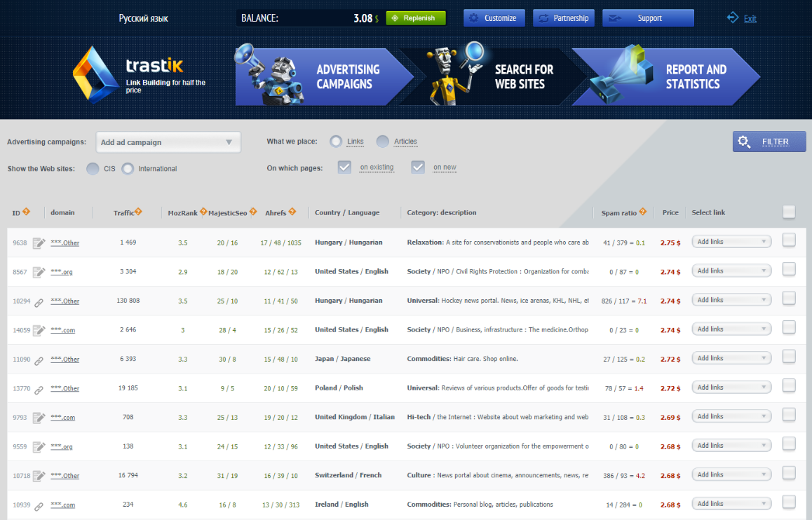Click the orange help icon beside Traffic
Screen dimensions: 812x520
coord(138,212)
